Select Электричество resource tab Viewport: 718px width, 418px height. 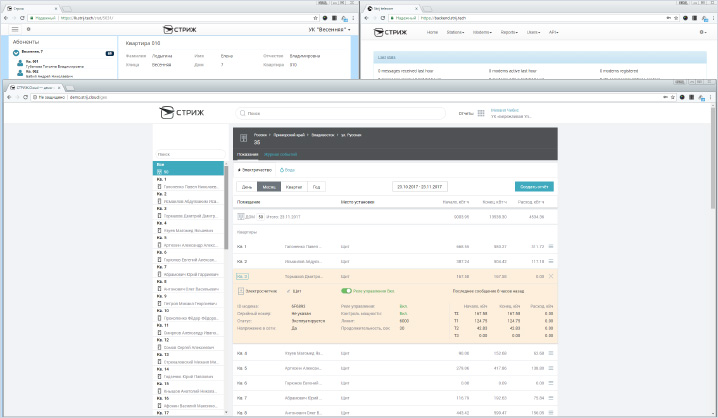[255, 170]
